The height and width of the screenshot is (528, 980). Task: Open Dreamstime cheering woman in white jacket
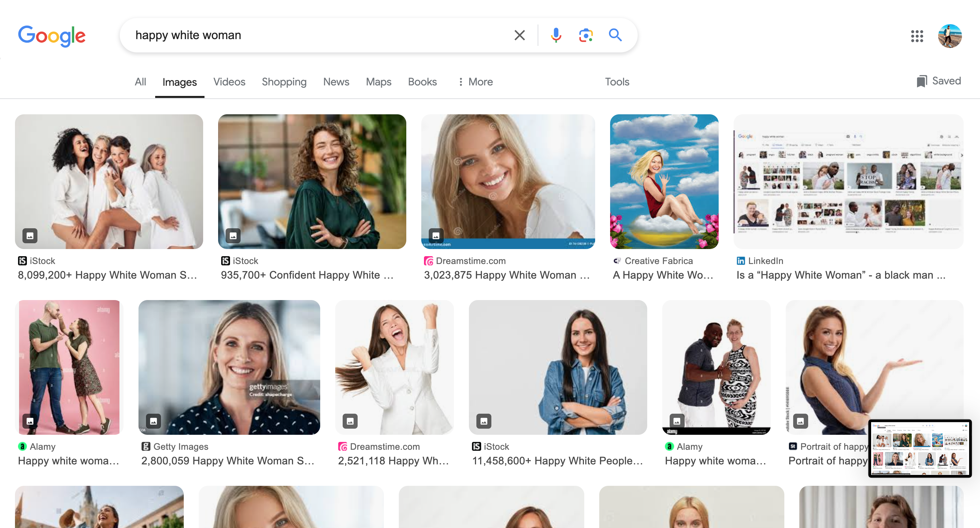(x=394, y=367)
